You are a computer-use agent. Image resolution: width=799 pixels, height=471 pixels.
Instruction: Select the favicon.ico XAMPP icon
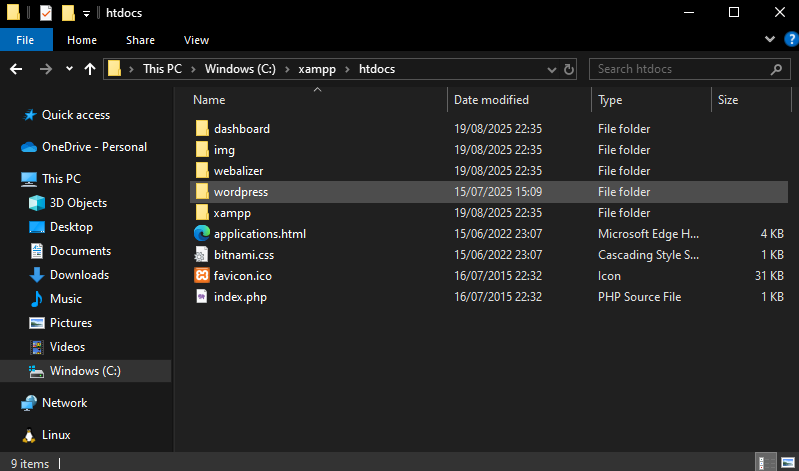tap(202, 276)
